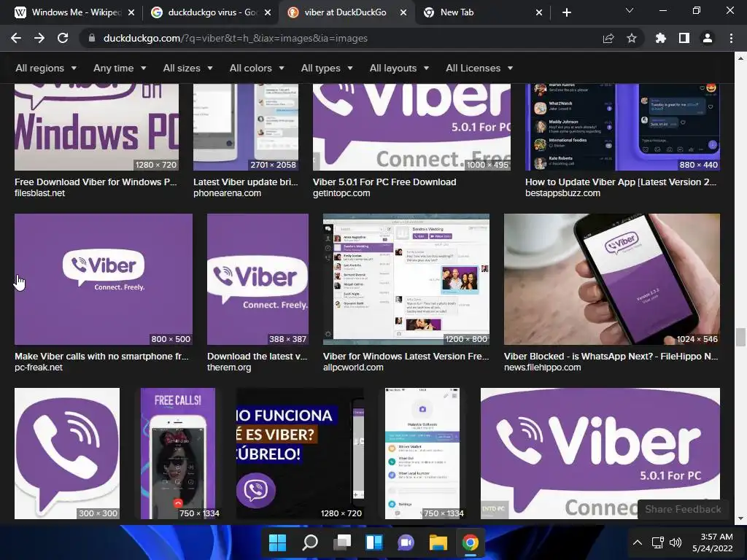Click 'Viber for Windows Latest Version' title
This screenshot has width=747, height=560.
pos(406,356)
